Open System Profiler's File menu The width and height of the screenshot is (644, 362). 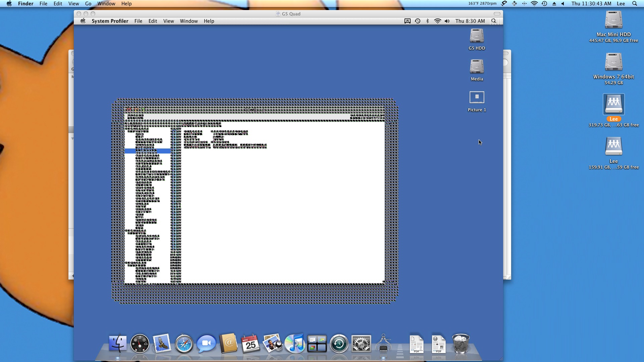pos(138,21)
